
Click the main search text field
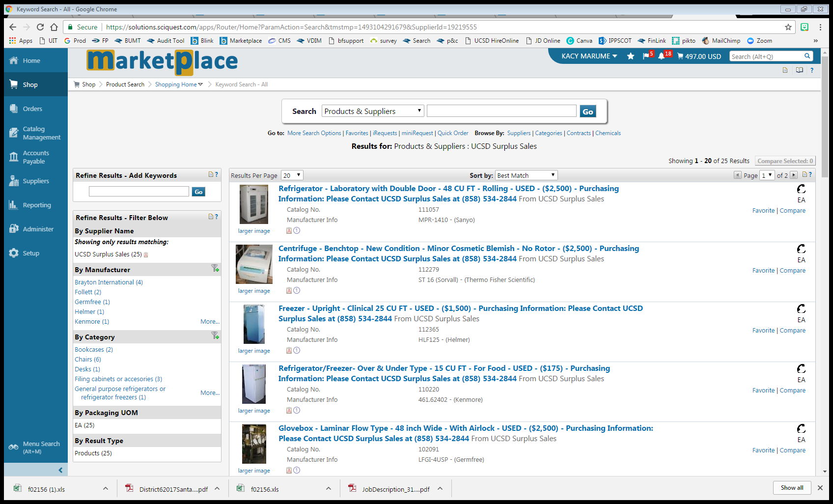point(501,111)
